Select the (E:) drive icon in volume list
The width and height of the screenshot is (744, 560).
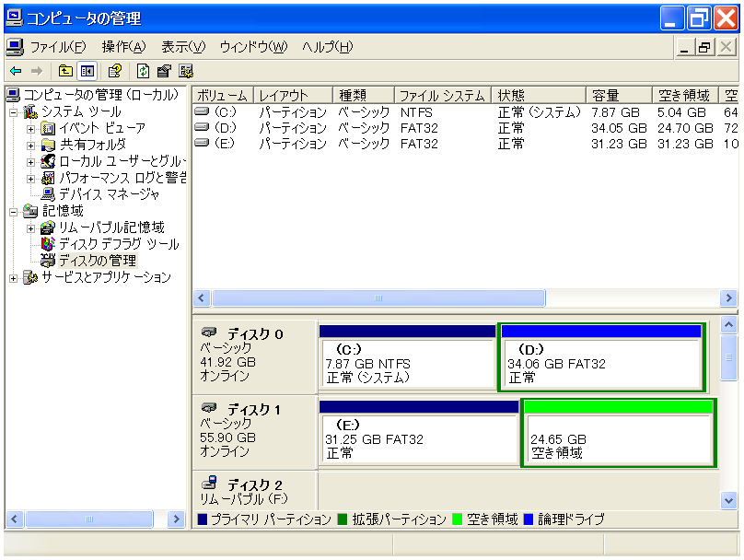pos(202,143)
